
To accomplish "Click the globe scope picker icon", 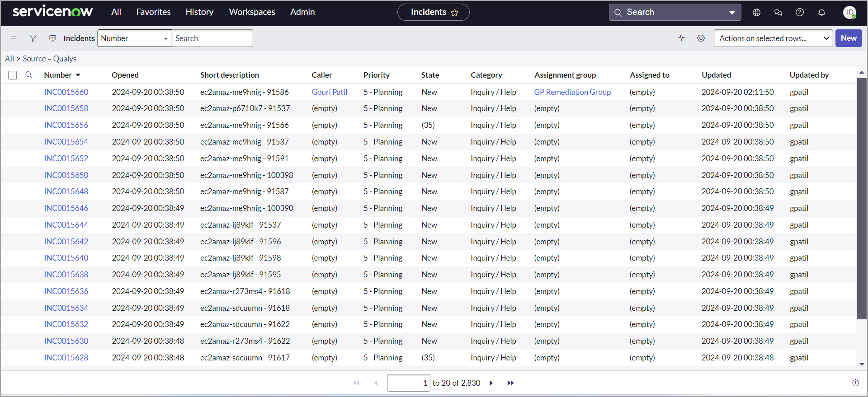I will (756, 12).
